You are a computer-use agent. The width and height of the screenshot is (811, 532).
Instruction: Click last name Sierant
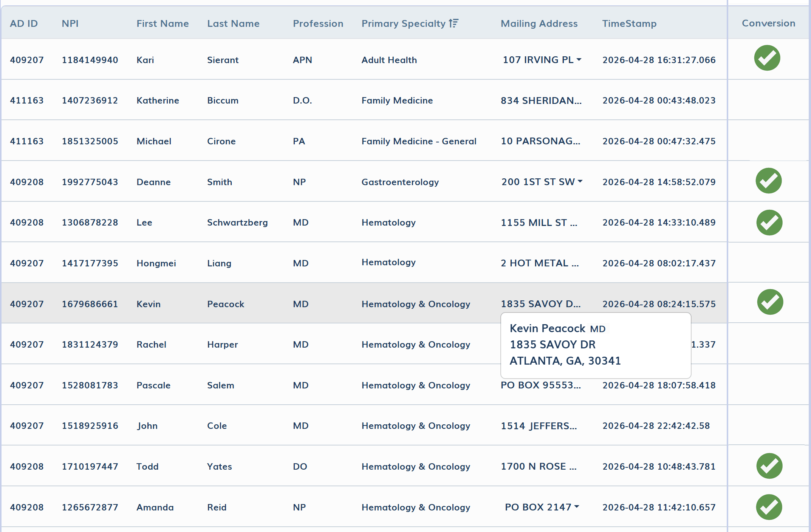[223, 60]
